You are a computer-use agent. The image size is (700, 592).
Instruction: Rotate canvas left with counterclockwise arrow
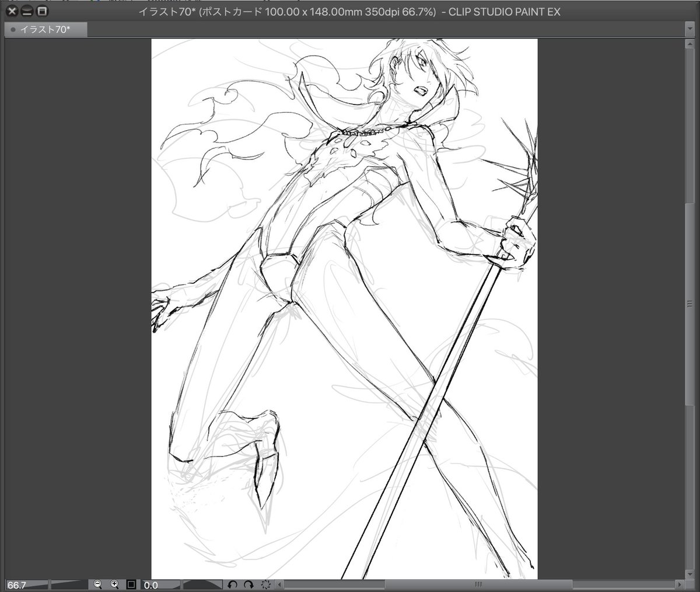click(x=232, y=584)
